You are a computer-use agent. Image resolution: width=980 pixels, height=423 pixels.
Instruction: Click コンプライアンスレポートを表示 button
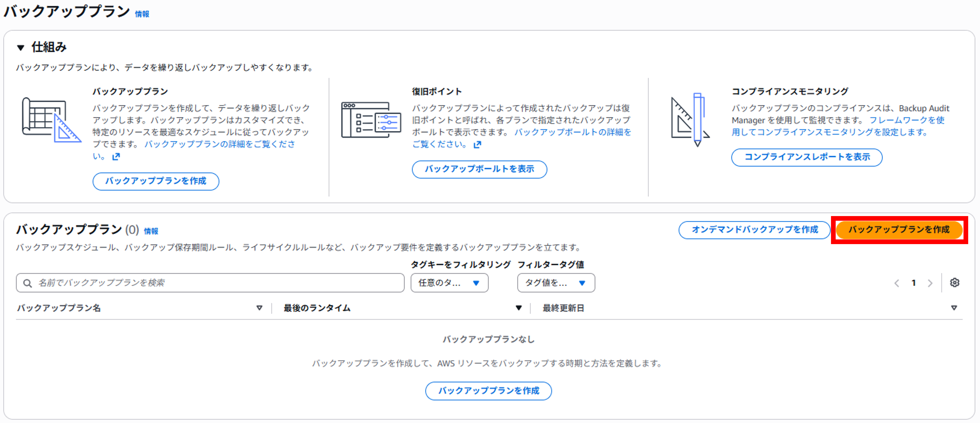point(807,157)
